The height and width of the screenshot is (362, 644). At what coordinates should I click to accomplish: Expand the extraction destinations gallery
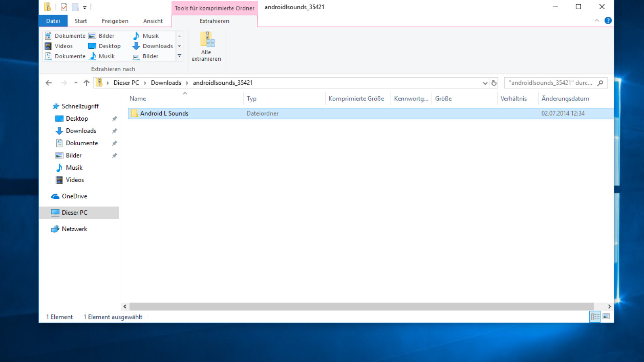point(180,56)
